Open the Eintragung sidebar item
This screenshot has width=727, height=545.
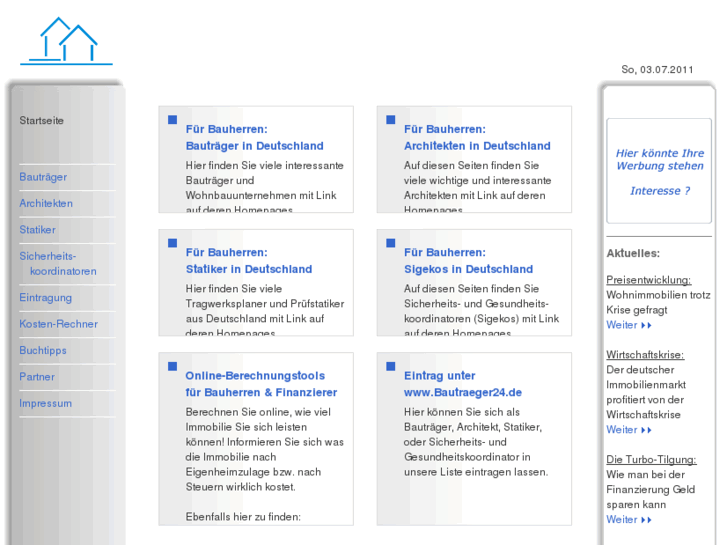[45, 298]
